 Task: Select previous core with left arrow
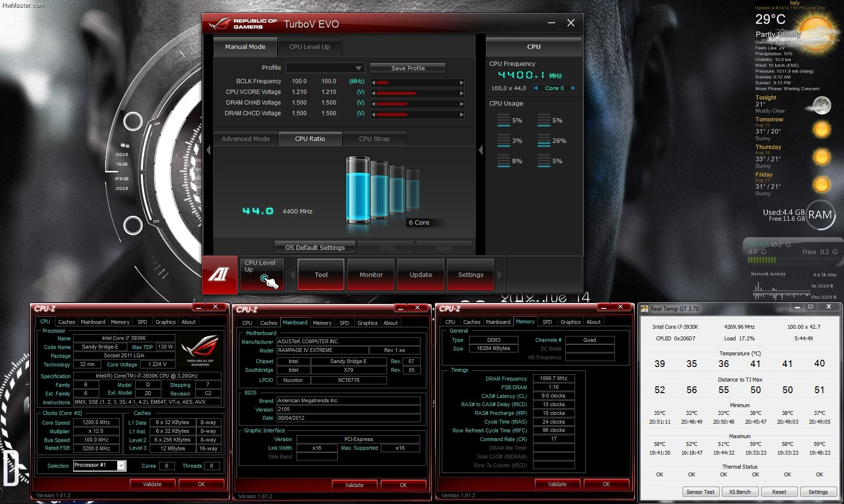tap(535, 88)
